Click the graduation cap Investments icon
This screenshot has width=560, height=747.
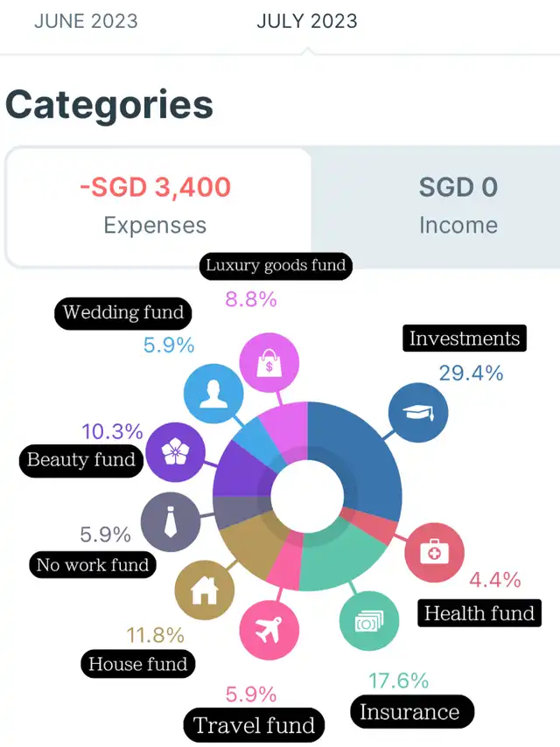(417, 411)
